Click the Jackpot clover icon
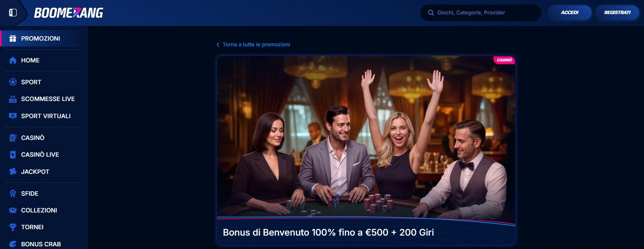Viewport: 644px width, 249px height. click(13, 171)
